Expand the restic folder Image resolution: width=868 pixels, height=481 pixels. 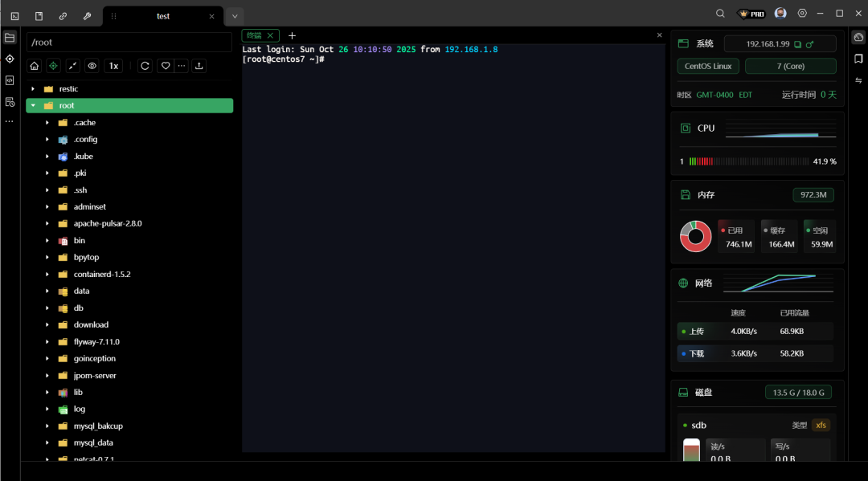click(x=33, y=88)
